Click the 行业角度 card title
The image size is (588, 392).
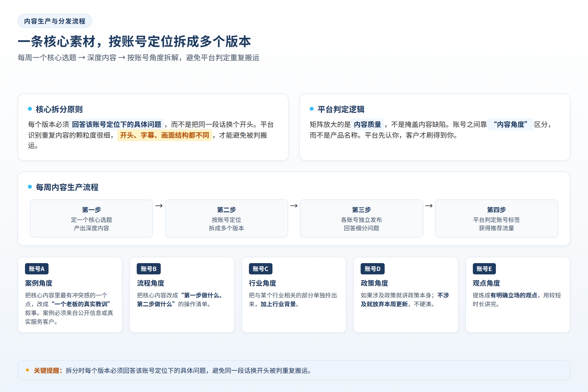click(x=262, y=283)
